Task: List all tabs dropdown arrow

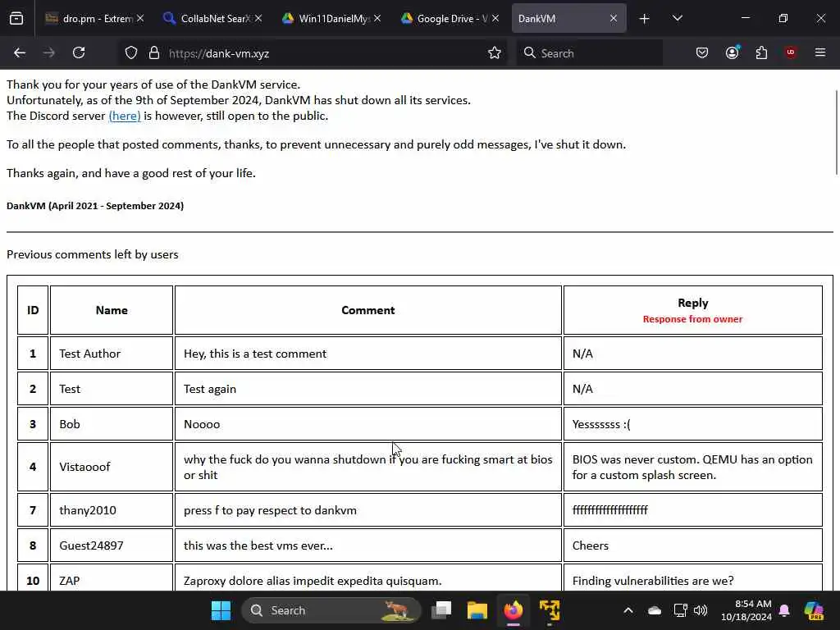Action: [677, 19]
